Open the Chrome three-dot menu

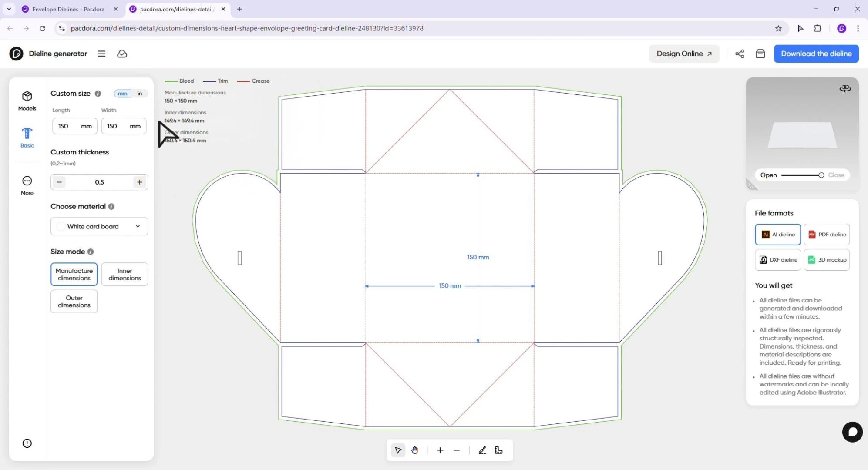click(x=858, y=28)
